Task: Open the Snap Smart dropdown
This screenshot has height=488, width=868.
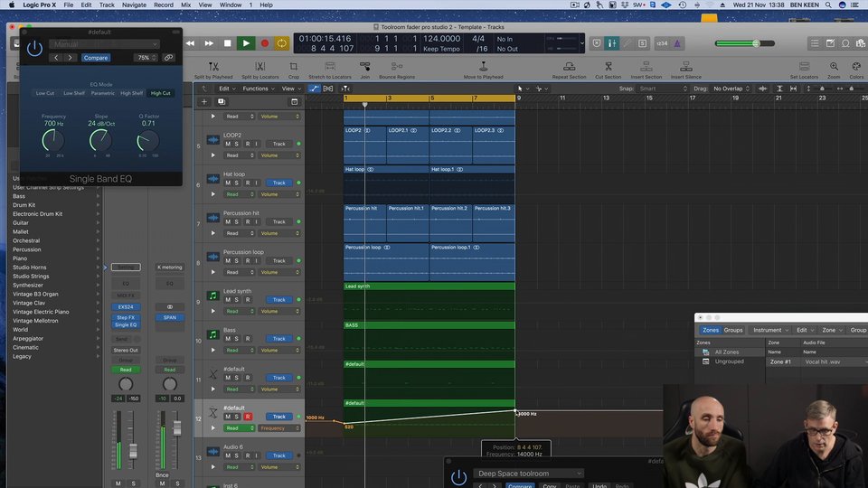Action: tap(663, 89)
